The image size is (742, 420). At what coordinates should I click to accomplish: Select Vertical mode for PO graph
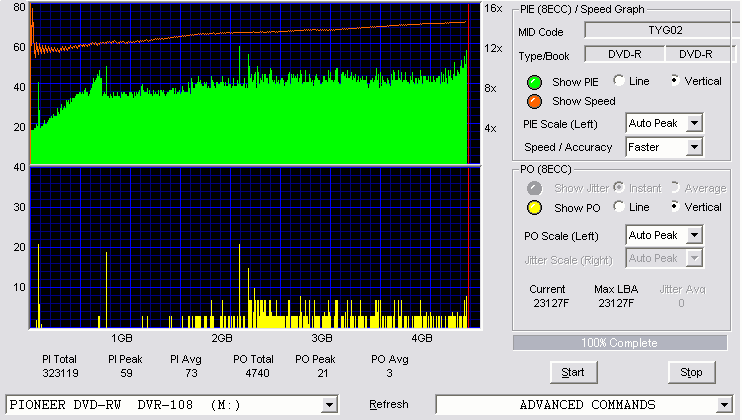coord(675,206)
